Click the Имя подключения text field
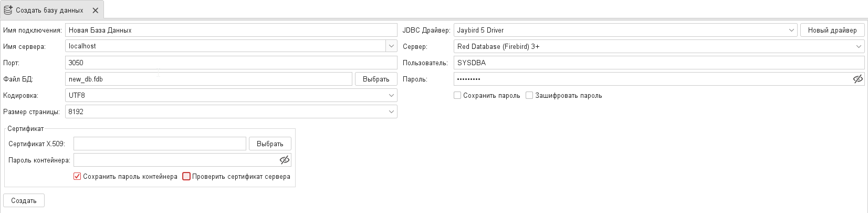Viewport: 868px width, 213px height. pos(231,30)
